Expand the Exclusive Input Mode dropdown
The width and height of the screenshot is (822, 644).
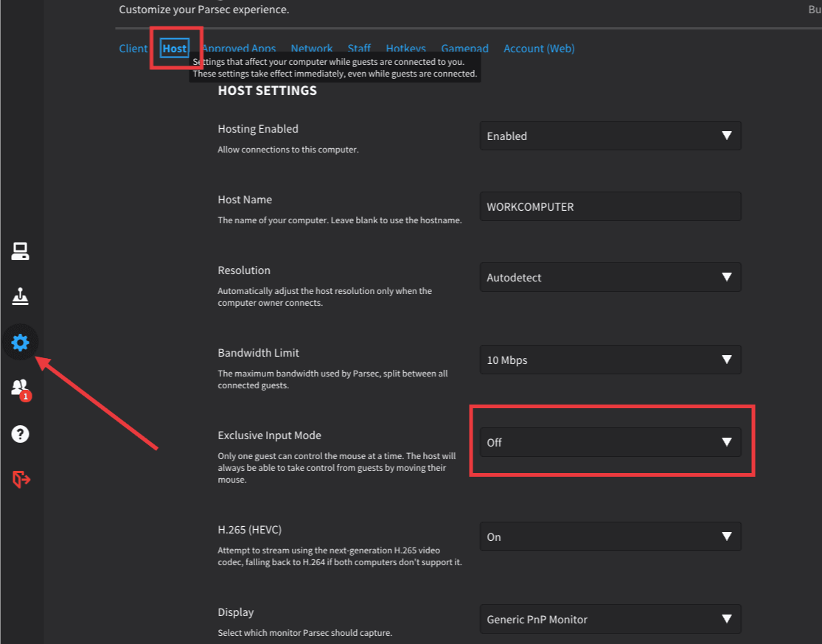[610, 443]
